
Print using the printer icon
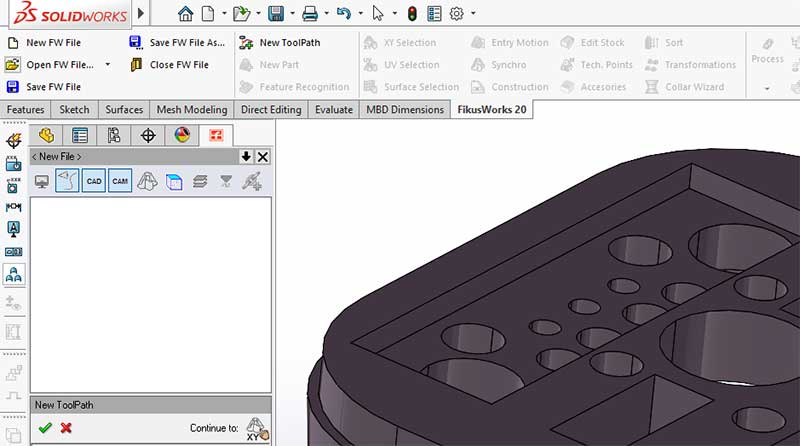310,14
